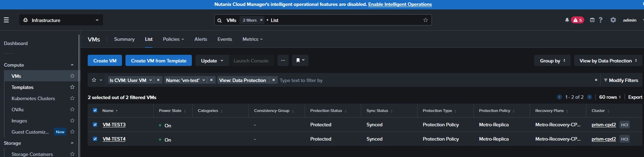
Task: Click Enable Intelligent Operations link
Action: (400, 4)
